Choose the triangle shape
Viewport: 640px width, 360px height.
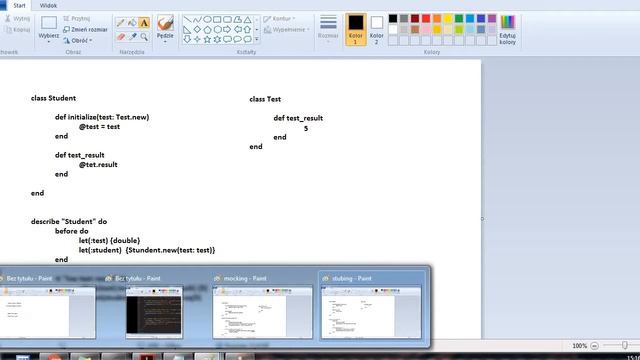[247, 20]
